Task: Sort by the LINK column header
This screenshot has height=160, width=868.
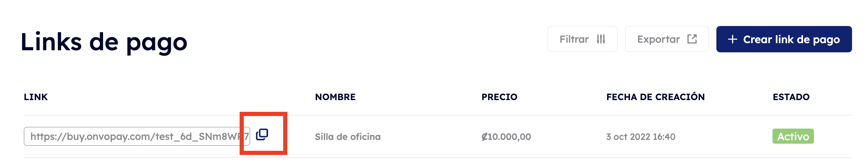Action: 36,97
